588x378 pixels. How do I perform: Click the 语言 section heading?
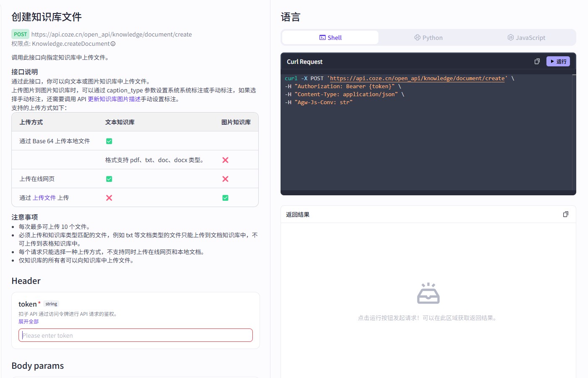pos(291,17)
